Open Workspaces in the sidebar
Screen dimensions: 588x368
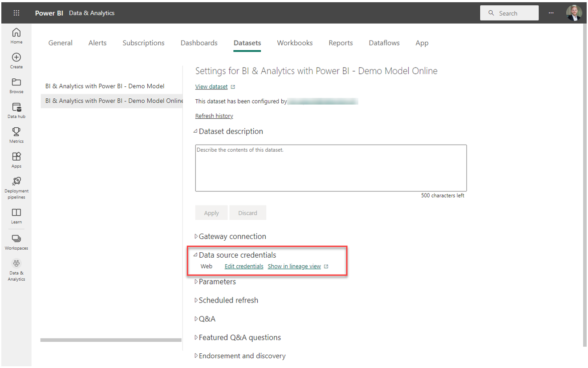(16, 243)
